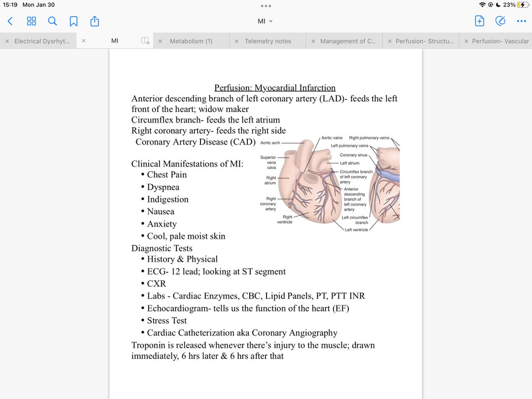Open search within the document
Image resolution: width=532 pixels, height=399 pixels.
click(52, 21)
